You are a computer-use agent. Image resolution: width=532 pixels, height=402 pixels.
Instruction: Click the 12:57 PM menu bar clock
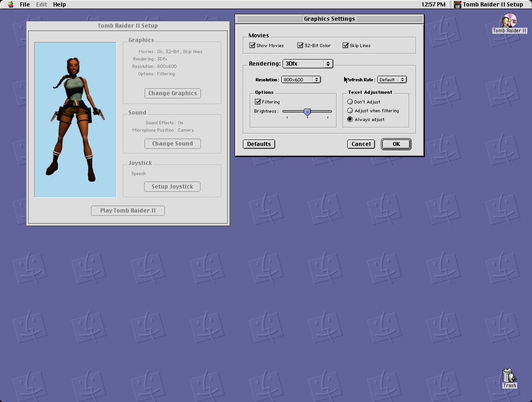[x=433, y=5]
